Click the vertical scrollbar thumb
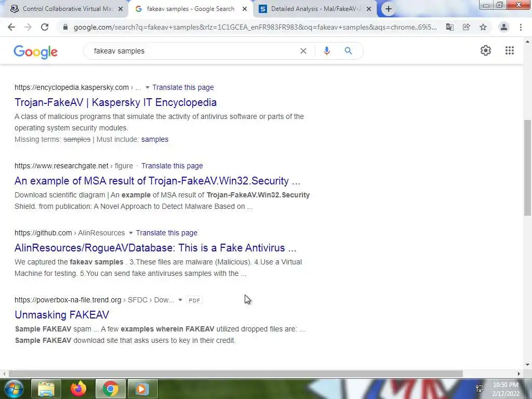 pos(527,168)
